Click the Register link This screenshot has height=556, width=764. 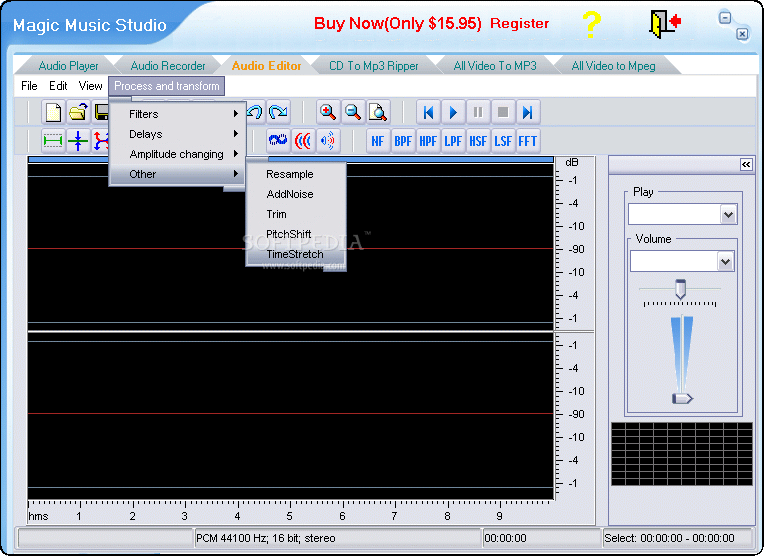tap(519, 23)
